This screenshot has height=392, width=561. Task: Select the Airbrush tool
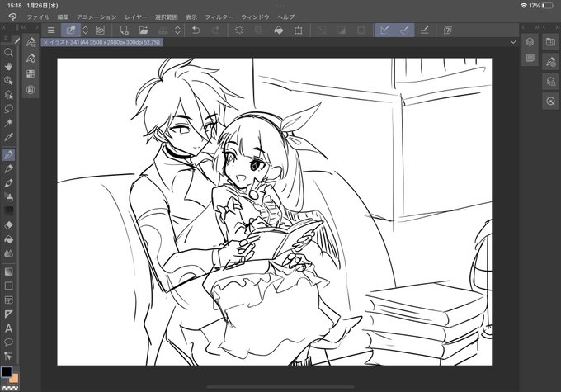[8, 197]
